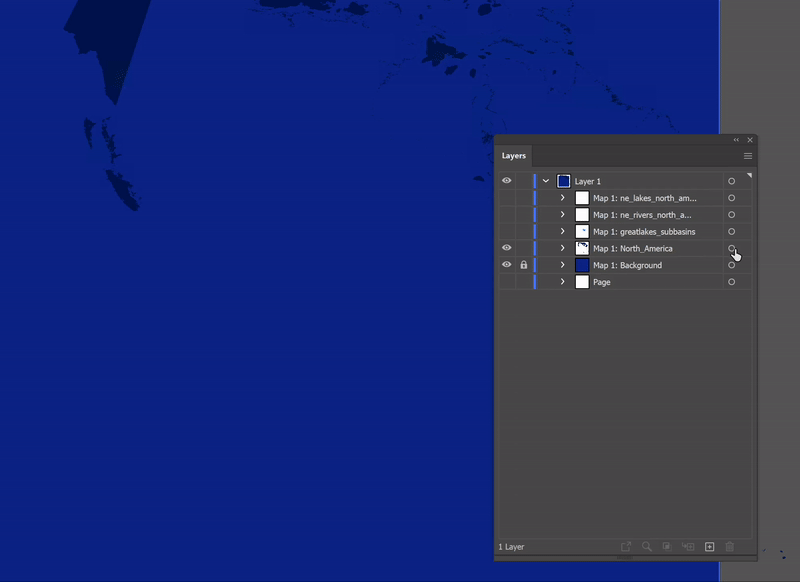Viewport: 800px width, 582px height.
Task: Expand the Map 1: ne_lakes_north_am sublayer
Action: (x=563, y=198)
